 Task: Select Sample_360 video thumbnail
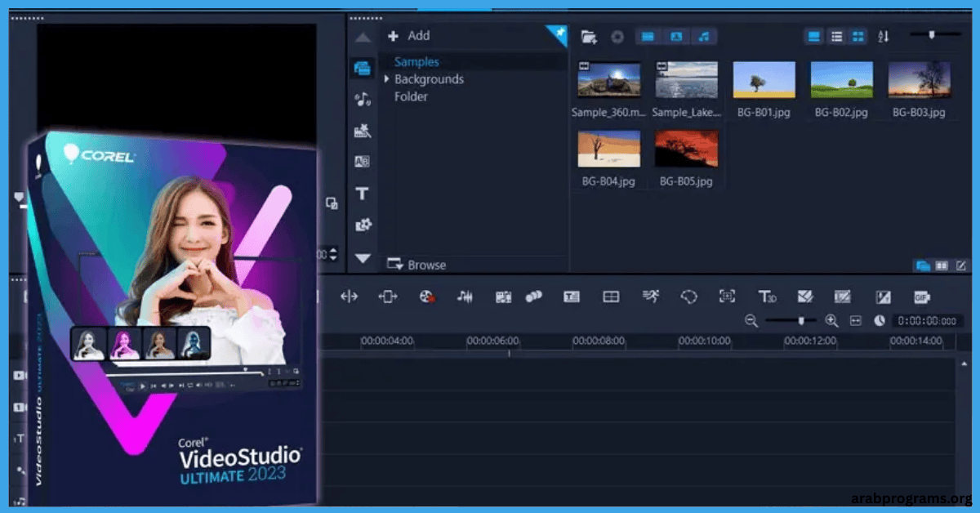tap(609, 79)
